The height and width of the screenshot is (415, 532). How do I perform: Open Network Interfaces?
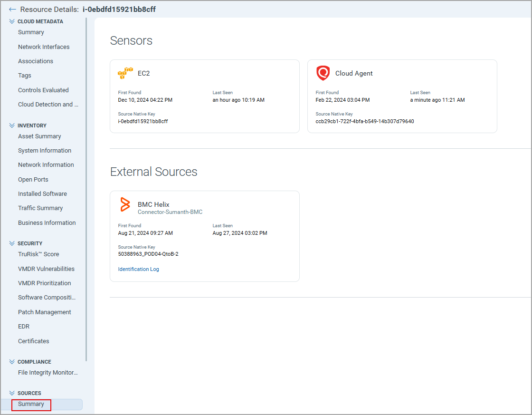click(44, 47)
